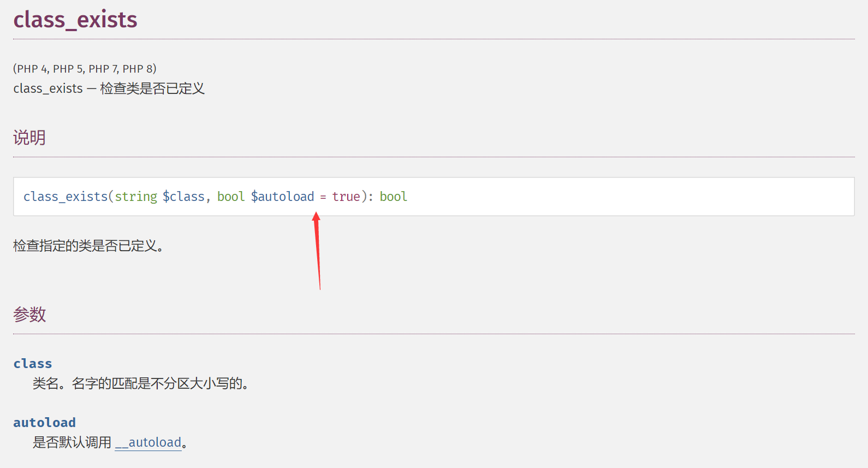The height and width of the screenshot is (468, 868).
Task: Open the __autoload link
Action: (148, 442)
